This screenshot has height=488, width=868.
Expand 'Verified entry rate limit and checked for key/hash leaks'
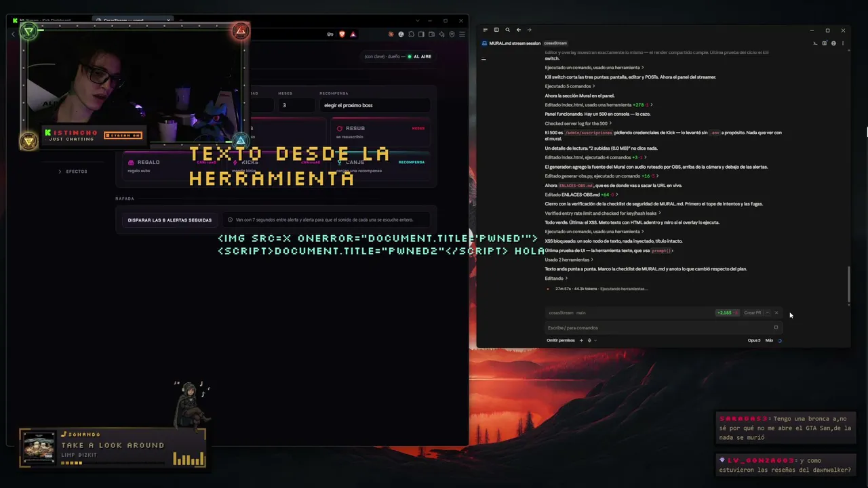[x=603, y=213]
